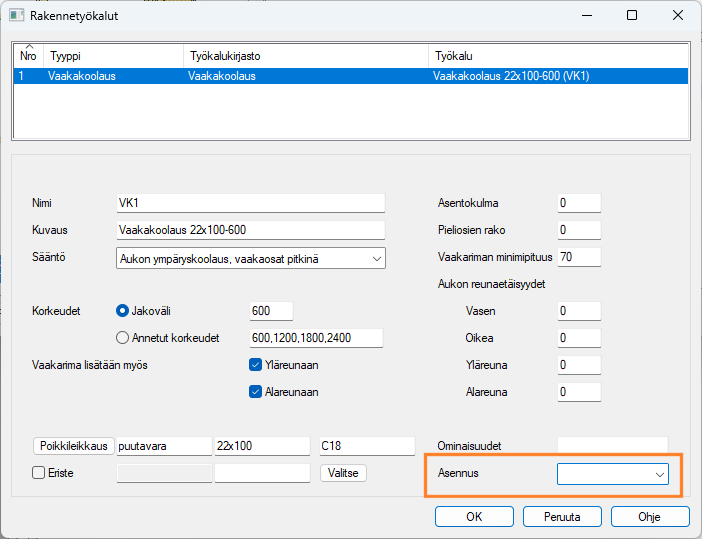Click the Valitse button
Image resolution: width=702 pixels, height=539 pixels.
click(x=343, y=473)
